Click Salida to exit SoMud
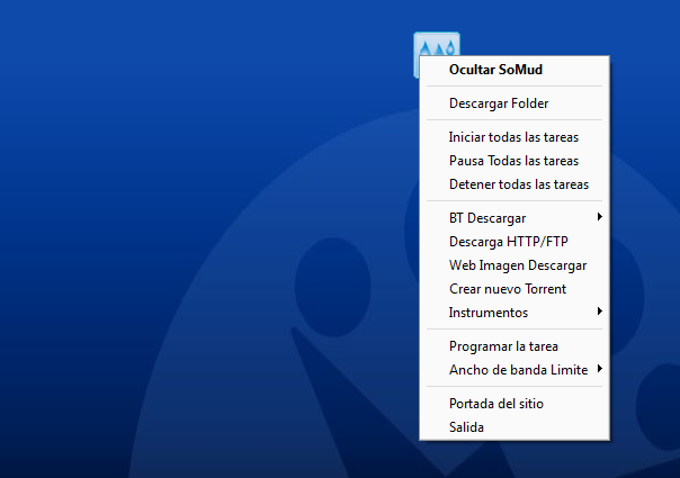680x478 pixels. tap(514, 427)
